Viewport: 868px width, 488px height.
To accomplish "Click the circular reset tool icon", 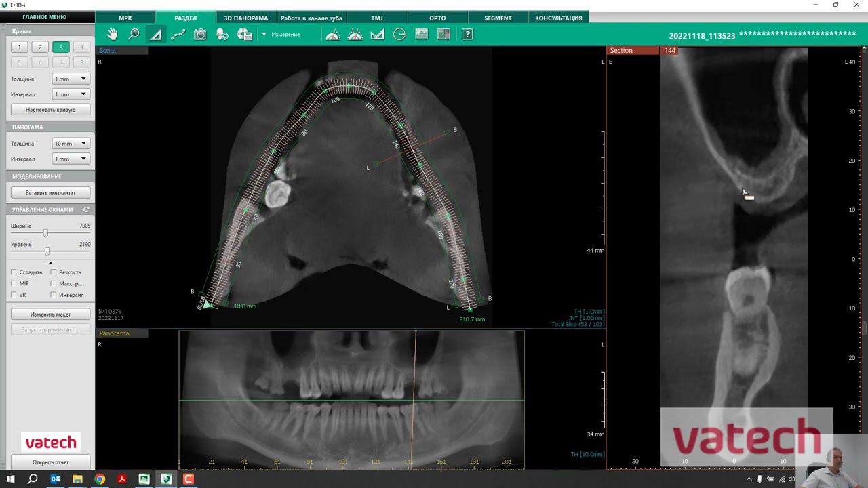I will (399, 35).
